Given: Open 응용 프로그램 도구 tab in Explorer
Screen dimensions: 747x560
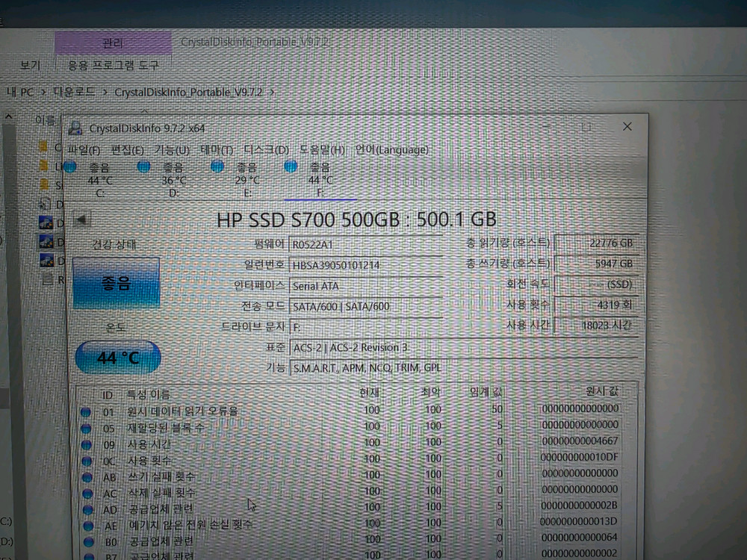Looking at the screenshot, I should [114, 65].
